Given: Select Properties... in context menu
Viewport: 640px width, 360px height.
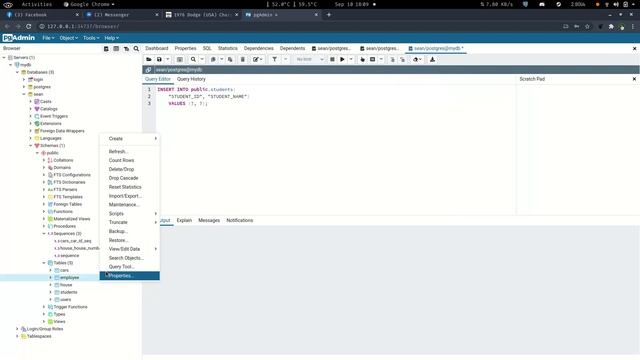Looking at the screenshot, I should coord(130,276).
